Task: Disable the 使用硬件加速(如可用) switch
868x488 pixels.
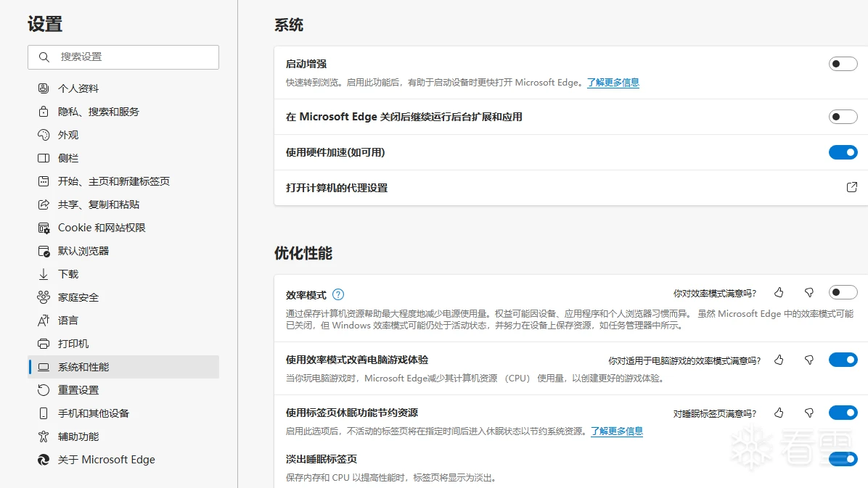Action: 843,152
